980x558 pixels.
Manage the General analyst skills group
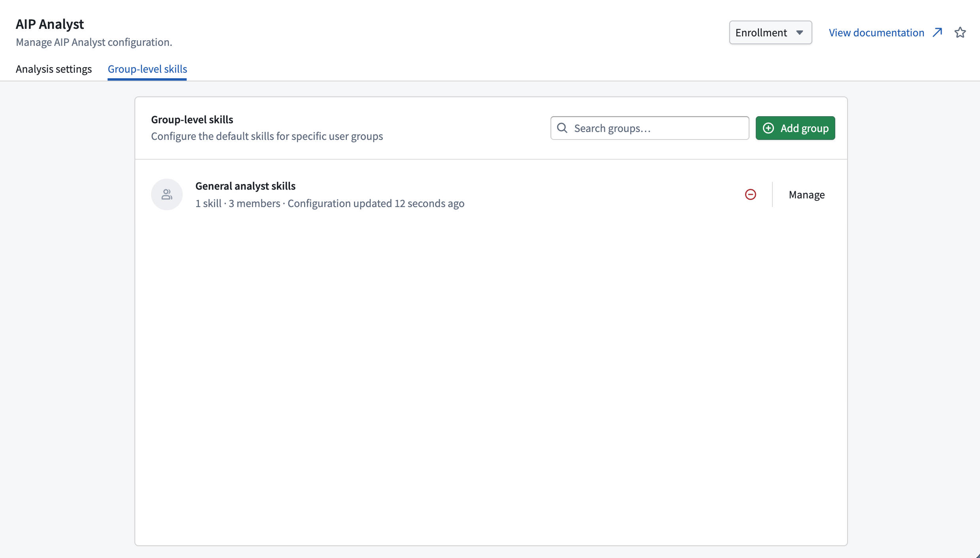(807, 194)
